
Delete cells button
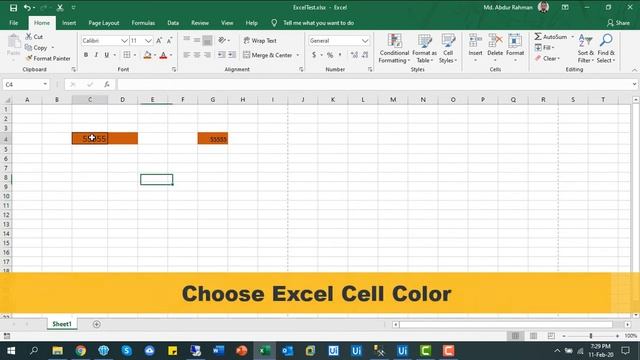[495, 49]
